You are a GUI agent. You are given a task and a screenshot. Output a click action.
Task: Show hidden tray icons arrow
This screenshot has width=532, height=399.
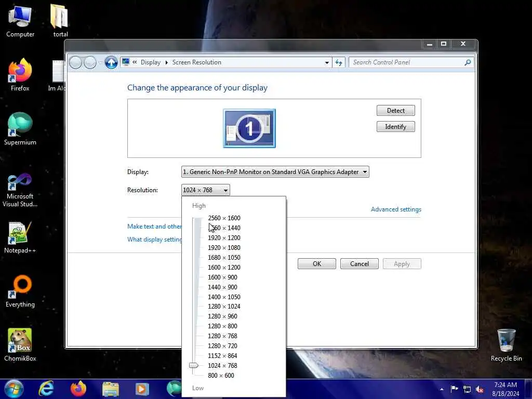coord(442,389)
